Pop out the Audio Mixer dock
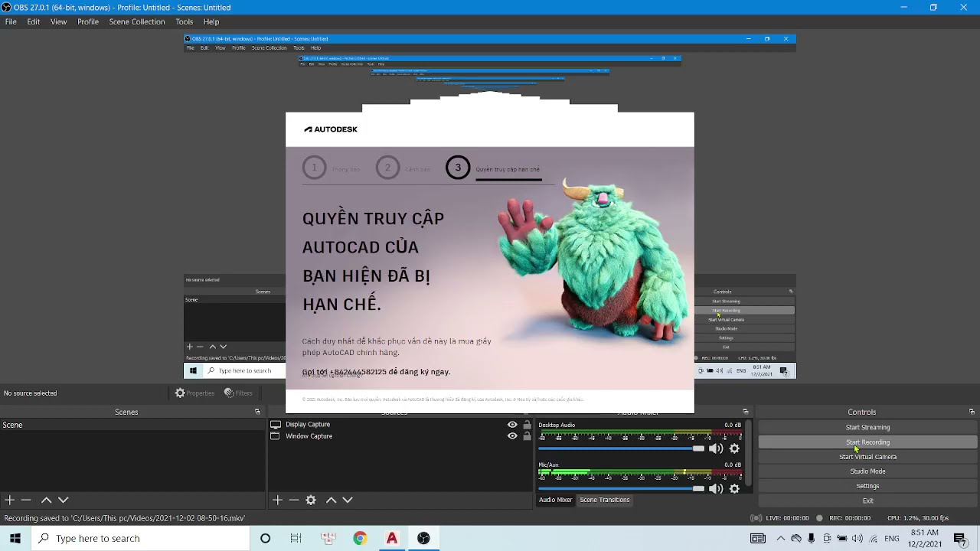This screenshot has width=980, height=551. coord(746,412)
